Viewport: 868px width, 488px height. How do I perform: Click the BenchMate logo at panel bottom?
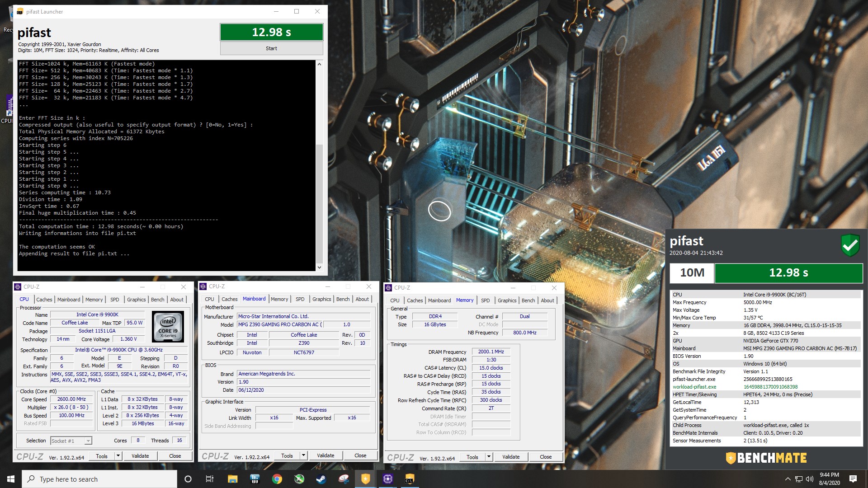click(766, 458)
